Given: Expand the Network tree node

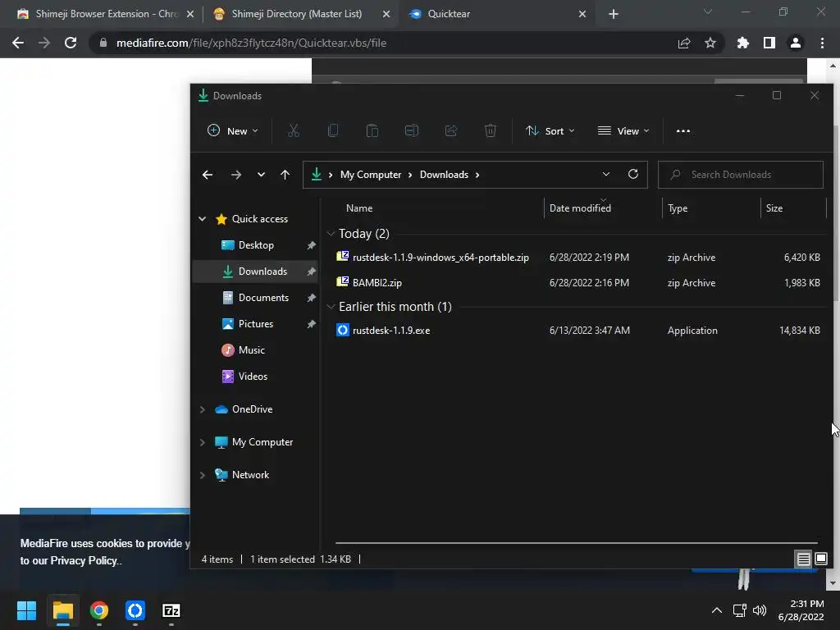Looking at the screenshot, I should tap(203, 475).
